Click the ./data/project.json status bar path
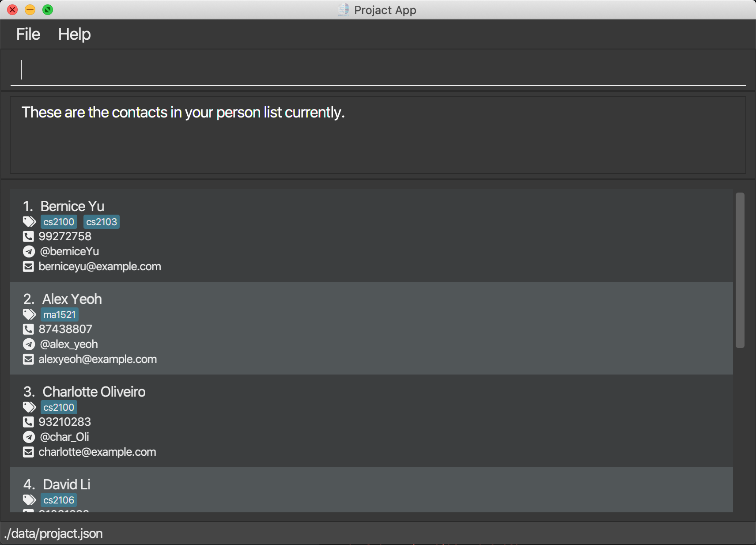 (x=53, y=534)
